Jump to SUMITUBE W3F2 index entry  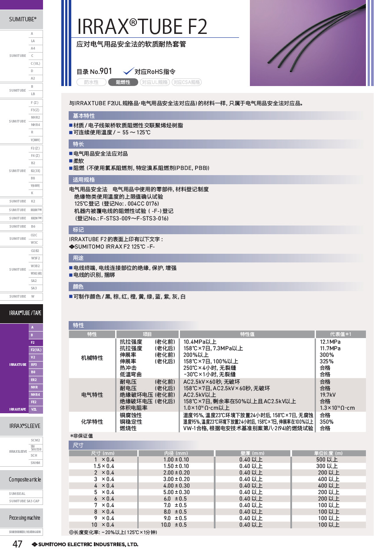tap(36, 258)
